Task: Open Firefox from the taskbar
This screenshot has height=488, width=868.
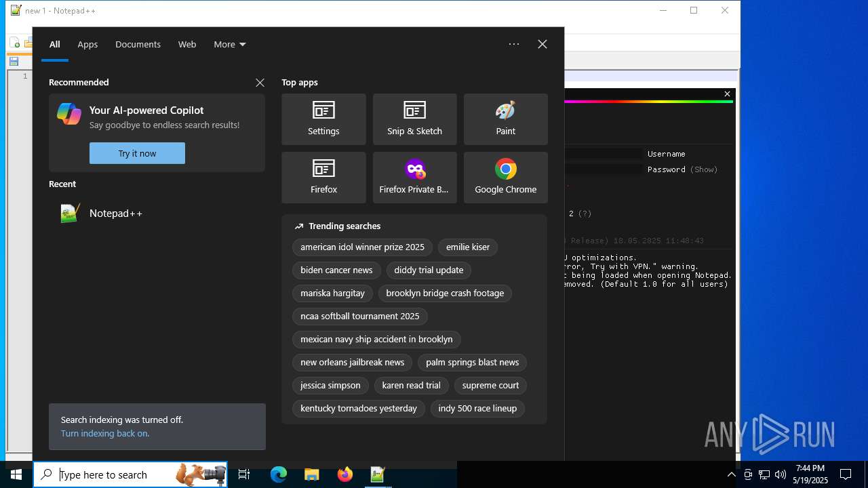Action: pyautogui.click(x=344, y=474)
